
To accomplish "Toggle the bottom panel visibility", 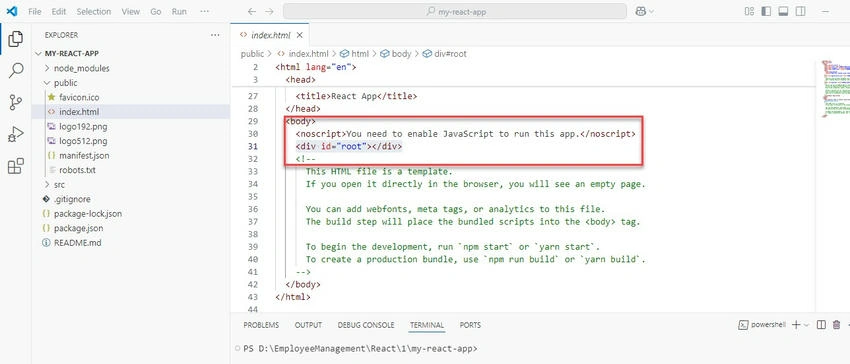I will click(783, 11).
